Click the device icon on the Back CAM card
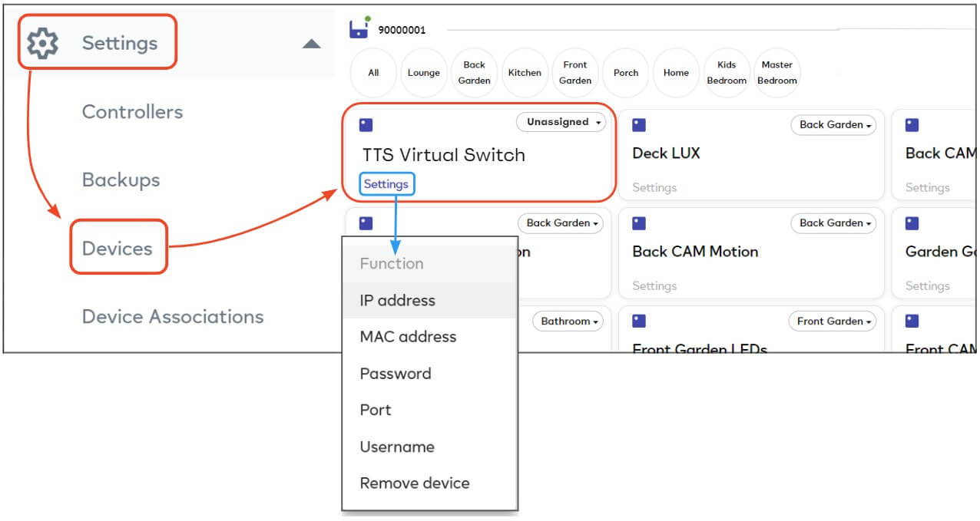The height and width of the screenshot is (521, 980). point(911,124)
